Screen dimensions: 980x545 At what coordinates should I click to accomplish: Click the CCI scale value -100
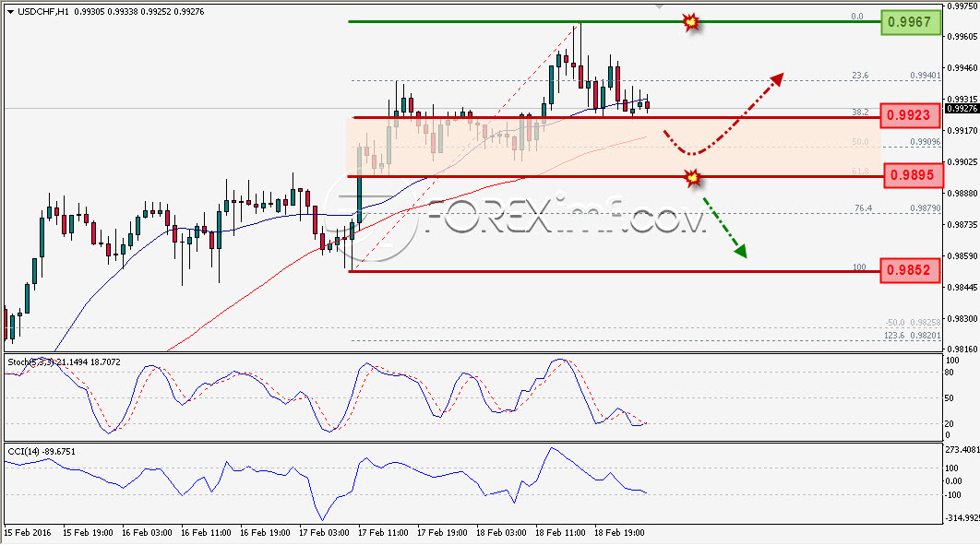pyautogui.click(x=952, y=495)
